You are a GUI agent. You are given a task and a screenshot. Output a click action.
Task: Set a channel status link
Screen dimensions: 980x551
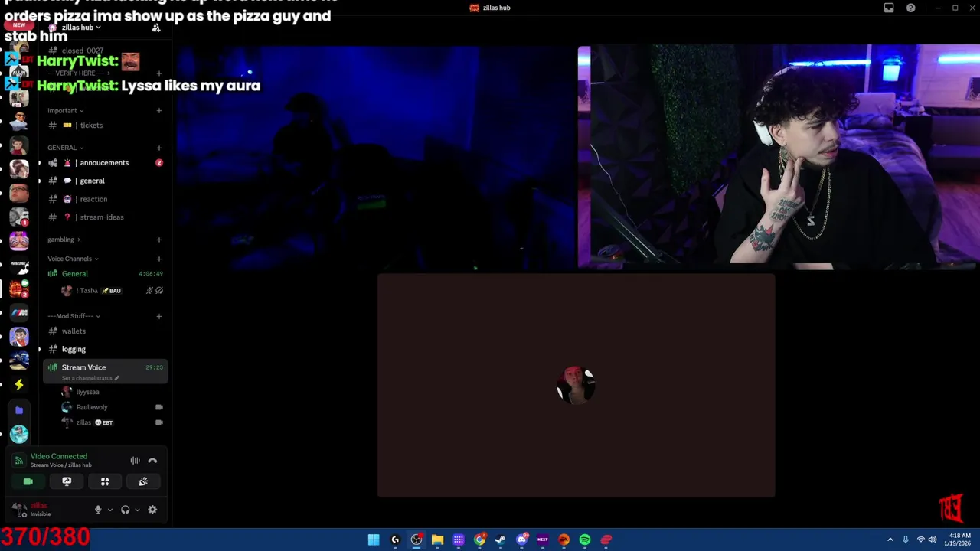click(x=90, y=378)
